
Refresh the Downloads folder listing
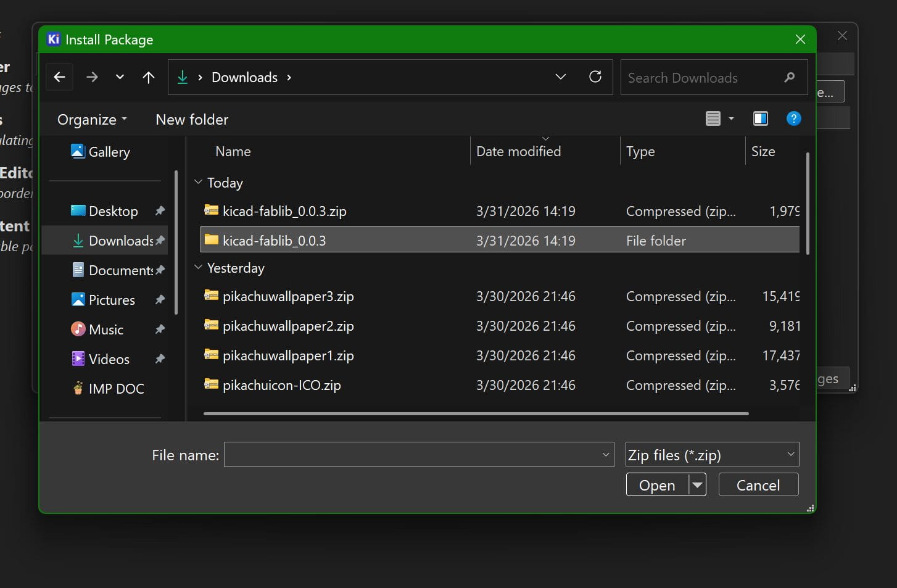[595, 77]
